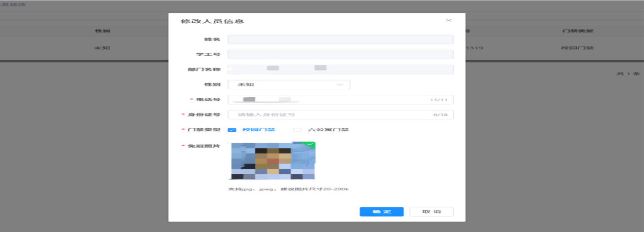
Task: Uncheck the 校园门禁 checkbox
Action: tap(231, 130)
